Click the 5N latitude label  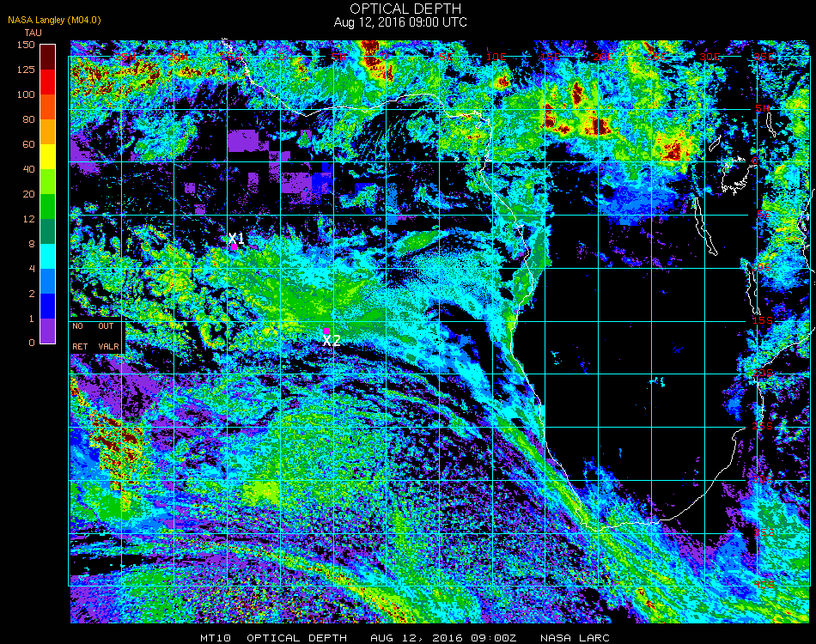point(763,108)
